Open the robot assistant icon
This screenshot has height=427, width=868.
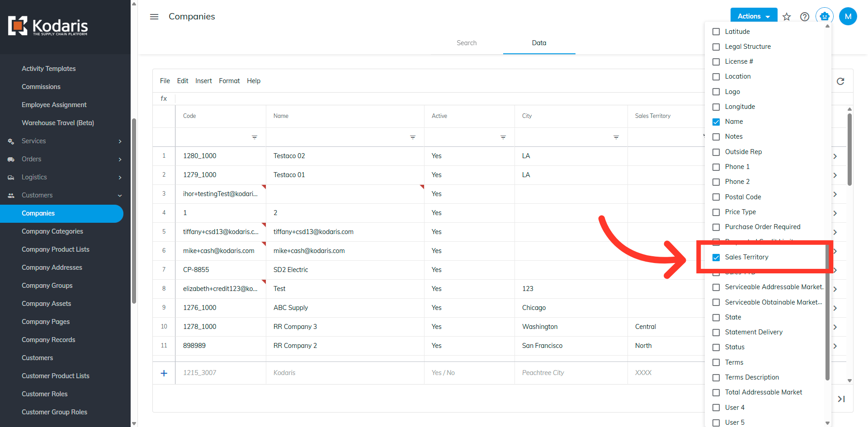(825, 16)
